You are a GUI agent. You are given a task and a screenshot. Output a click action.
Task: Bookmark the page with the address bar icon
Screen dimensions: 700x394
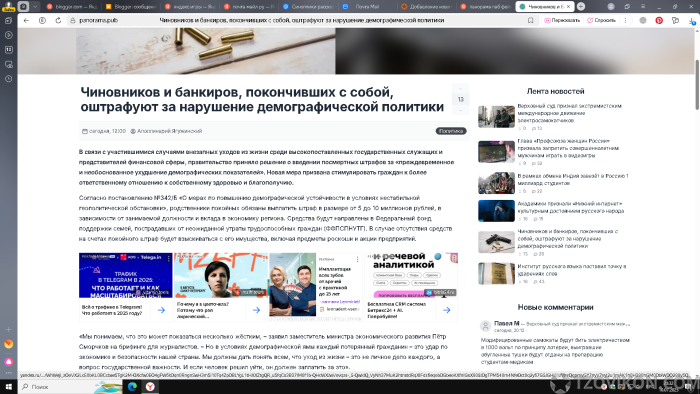(x=530, y=21)
